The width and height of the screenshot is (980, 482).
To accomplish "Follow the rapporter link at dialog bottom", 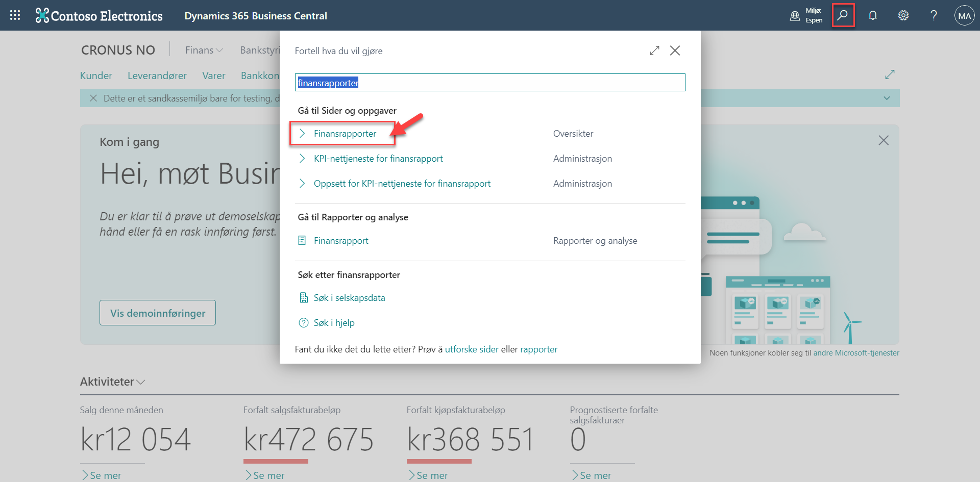I will pos(539,349).
